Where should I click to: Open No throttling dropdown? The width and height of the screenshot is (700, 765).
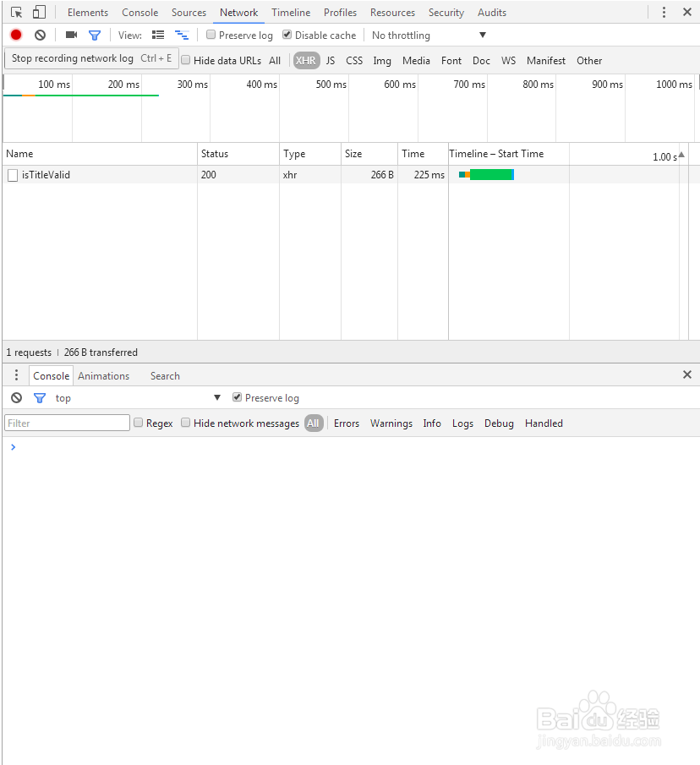pos(429,36)
